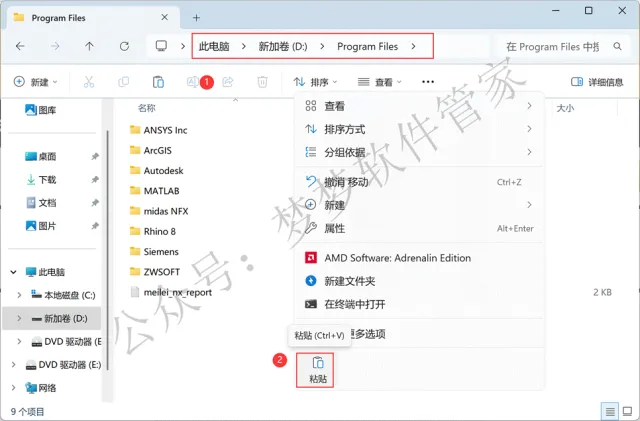
Task: Select DVD 驱动器 (E:) top-level tree item
Action: pos(63,365)
